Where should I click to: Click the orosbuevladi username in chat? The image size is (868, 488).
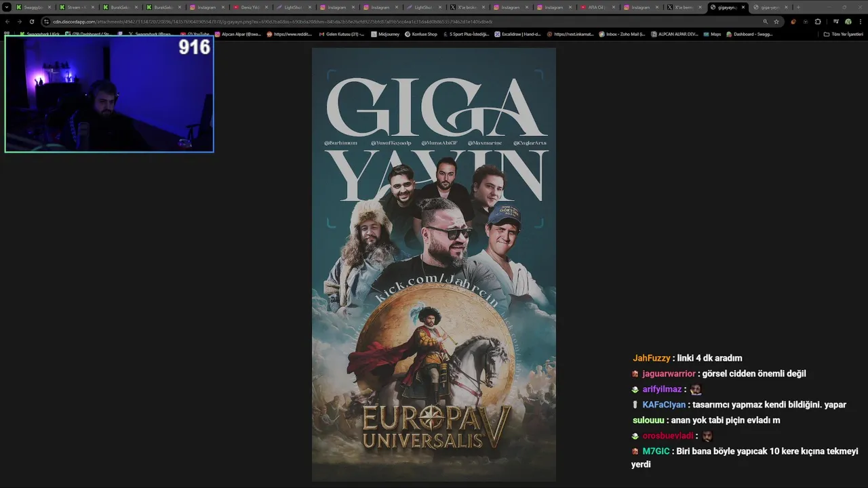coord(668,436)
